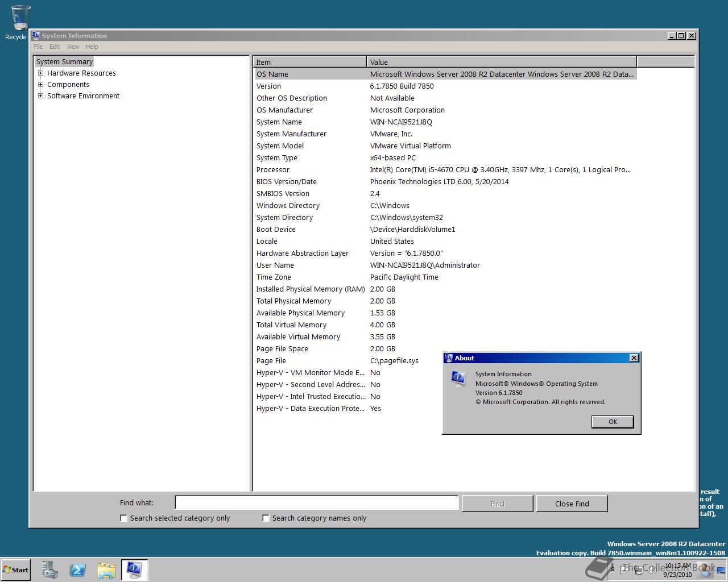Click the Item column header

tap(310, 62)
